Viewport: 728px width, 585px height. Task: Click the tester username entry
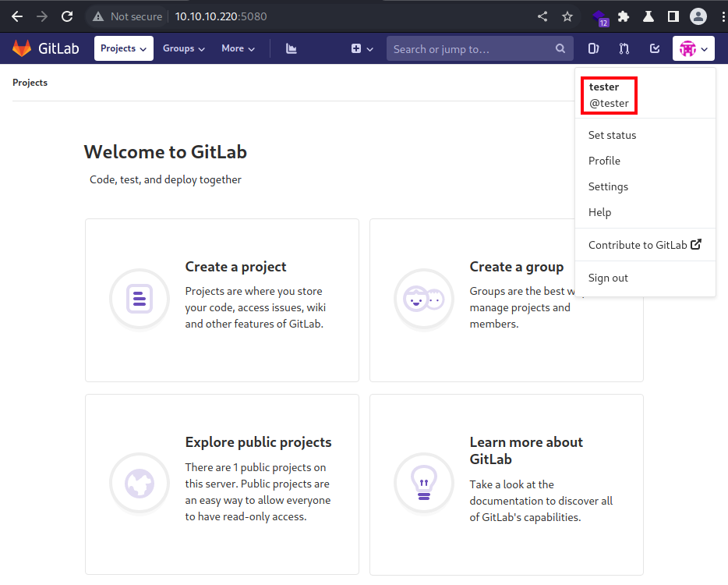coord(609,95)
